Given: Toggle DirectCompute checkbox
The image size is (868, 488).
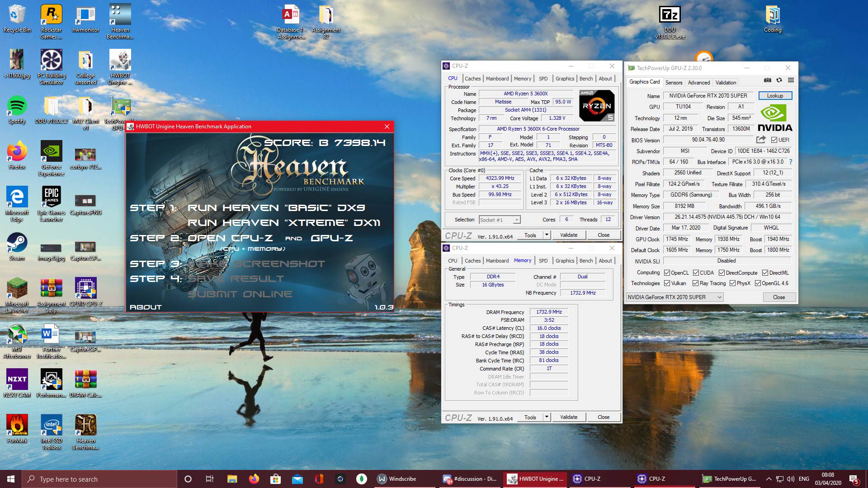Looking at the screenshot, I should (x=722, y=273).
